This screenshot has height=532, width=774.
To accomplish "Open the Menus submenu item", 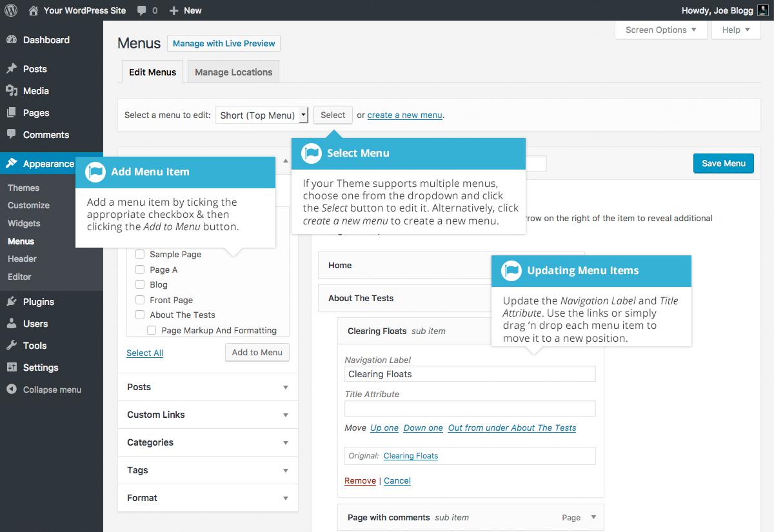I will click(21, 241).
